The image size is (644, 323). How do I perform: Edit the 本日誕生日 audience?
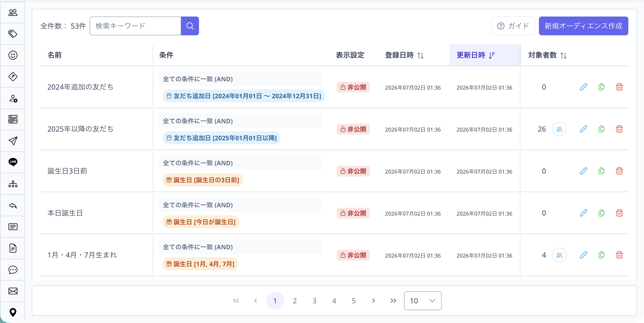click(x=583, y=213)
